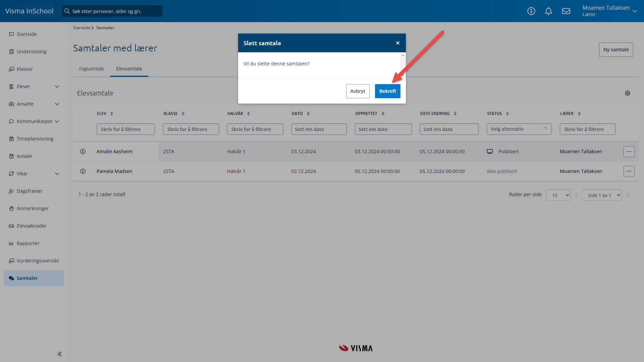Sort the table by Status column
This screenshot has width=644, height=362.
point(507,114)
